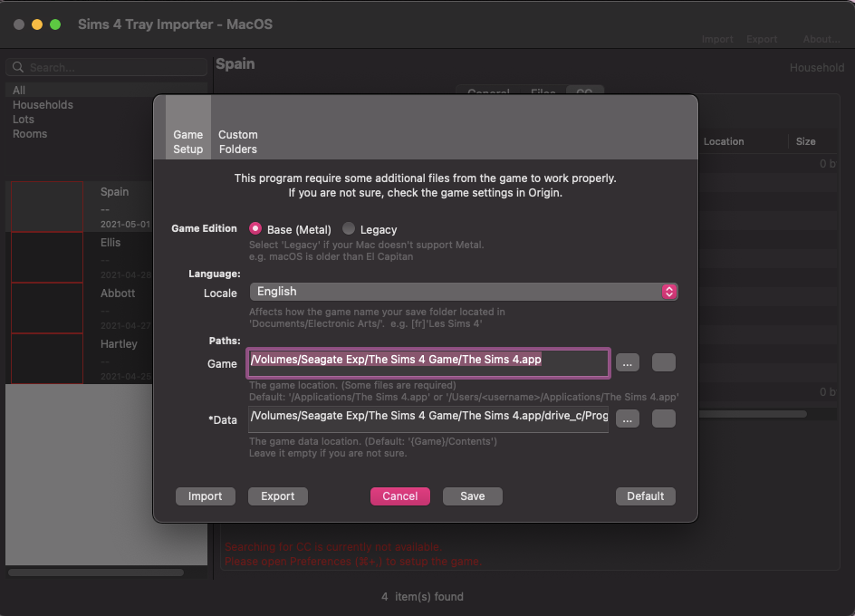Click the 2021-05-01 date under Spain

(x=125, y=225)
